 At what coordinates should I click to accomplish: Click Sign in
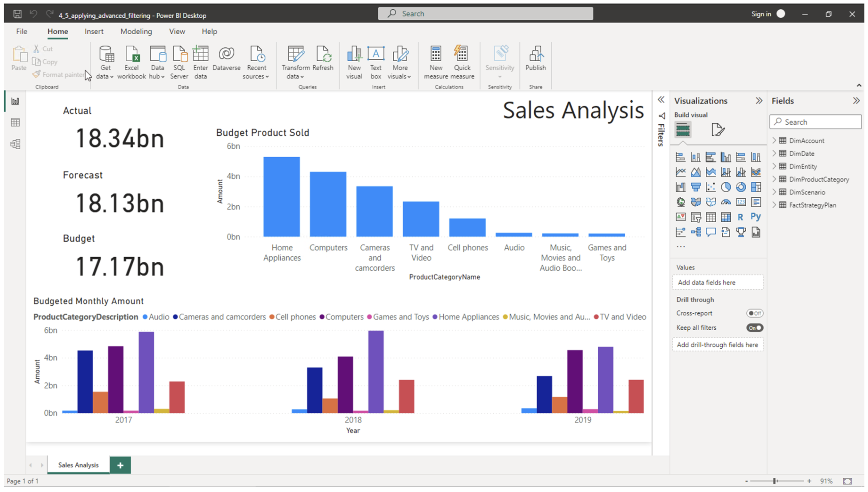pos(761,14)
